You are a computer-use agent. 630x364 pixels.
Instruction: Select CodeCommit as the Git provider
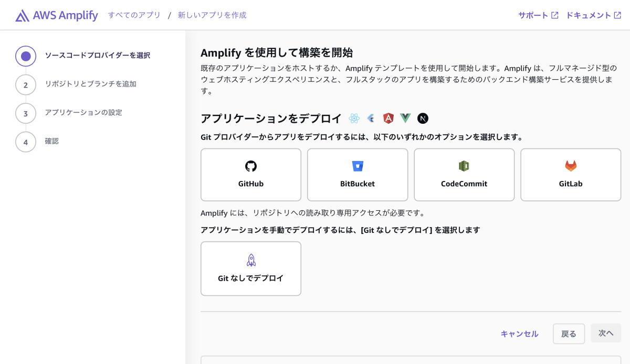pyautogui.click(x=464, y=175)
